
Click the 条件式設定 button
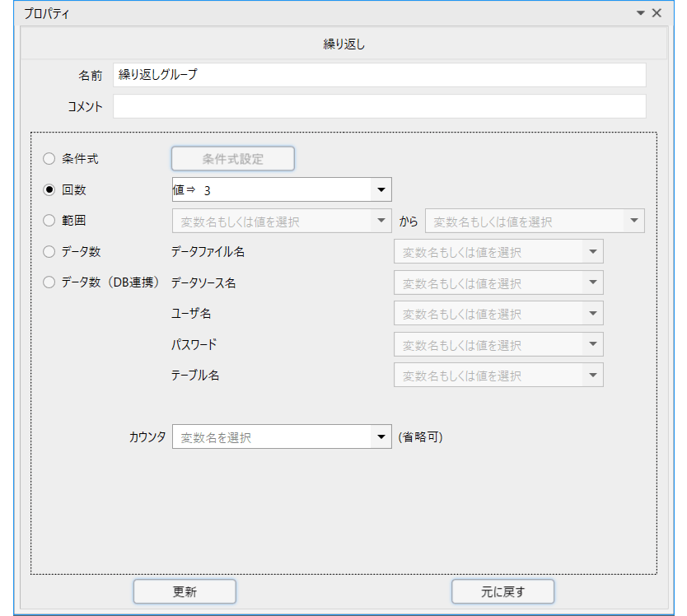232,158
